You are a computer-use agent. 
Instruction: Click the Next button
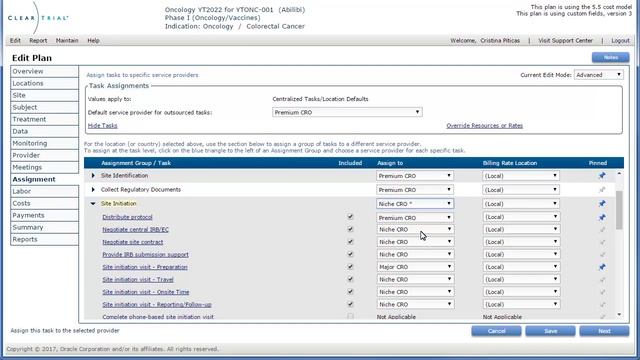tap(604, 331)
